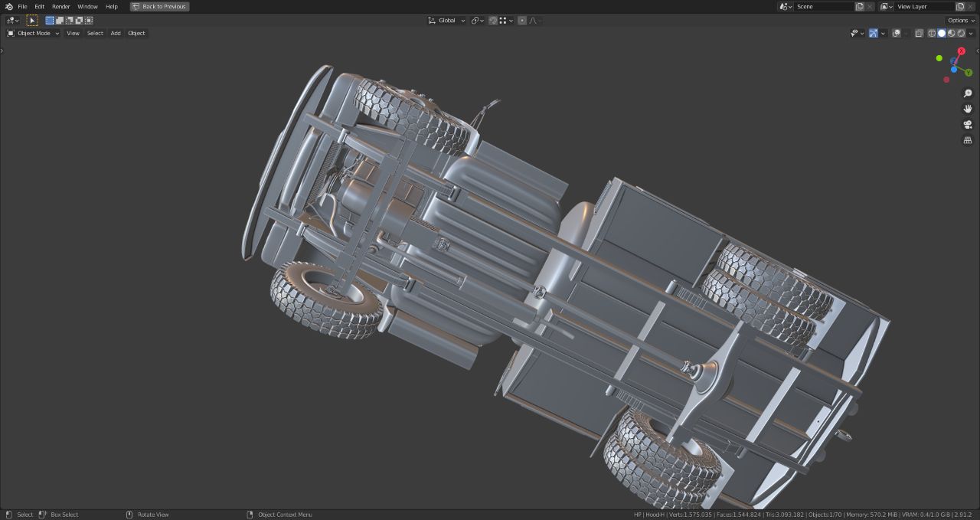Open the Help menu
980x520 pixels.
click(112, 6)
